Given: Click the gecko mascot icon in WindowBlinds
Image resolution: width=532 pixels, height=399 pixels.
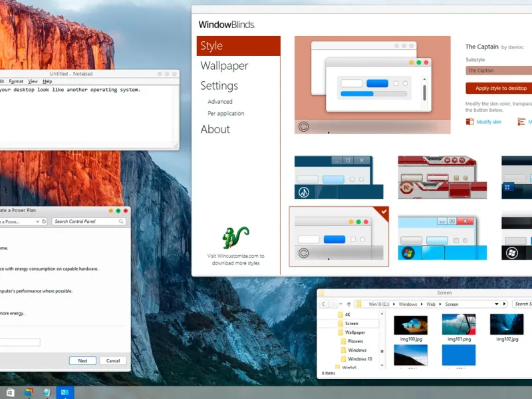Looking at the screenshot, I should point(236,237).
